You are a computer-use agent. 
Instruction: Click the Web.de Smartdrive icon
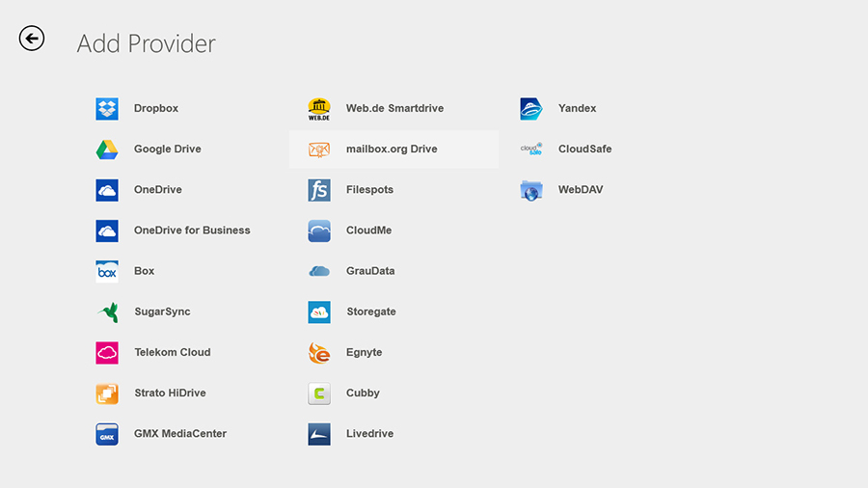319,109
